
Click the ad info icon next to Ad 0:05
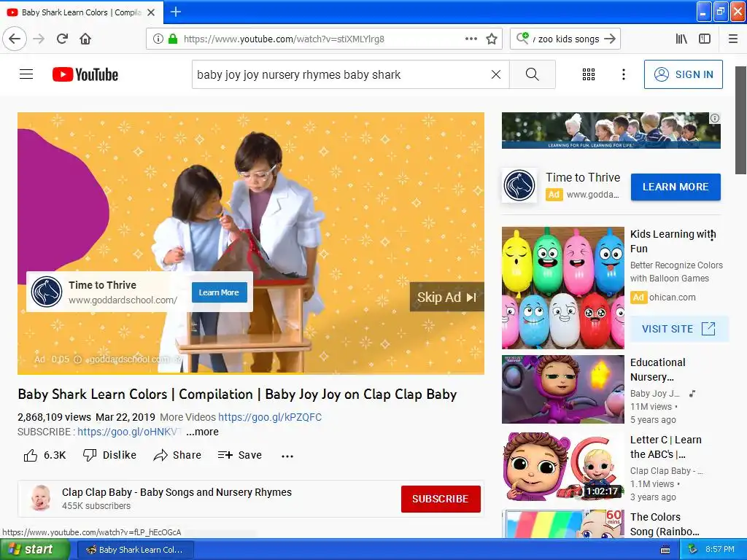(x=77, y=359)
